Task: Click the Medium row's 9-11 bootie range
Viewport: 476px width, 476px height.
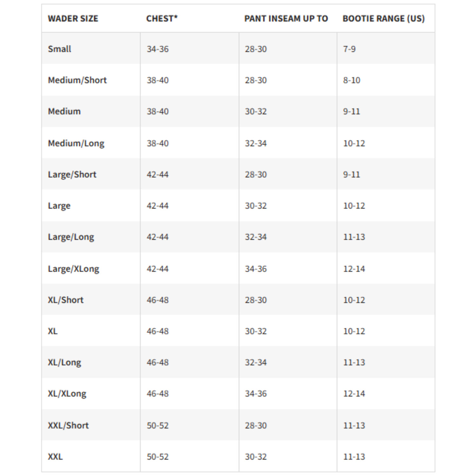Action: point(352,112)
